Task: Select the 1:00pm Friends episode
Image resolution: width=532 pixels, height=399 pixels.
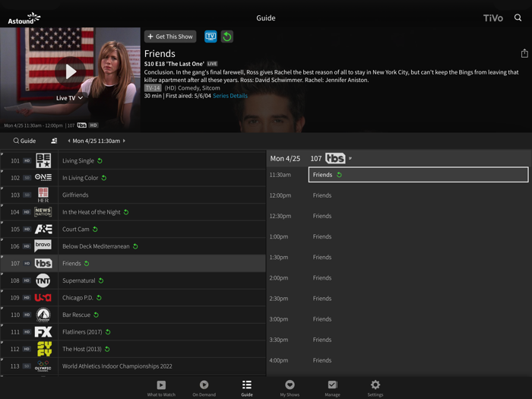Action: tap(418, 236)
